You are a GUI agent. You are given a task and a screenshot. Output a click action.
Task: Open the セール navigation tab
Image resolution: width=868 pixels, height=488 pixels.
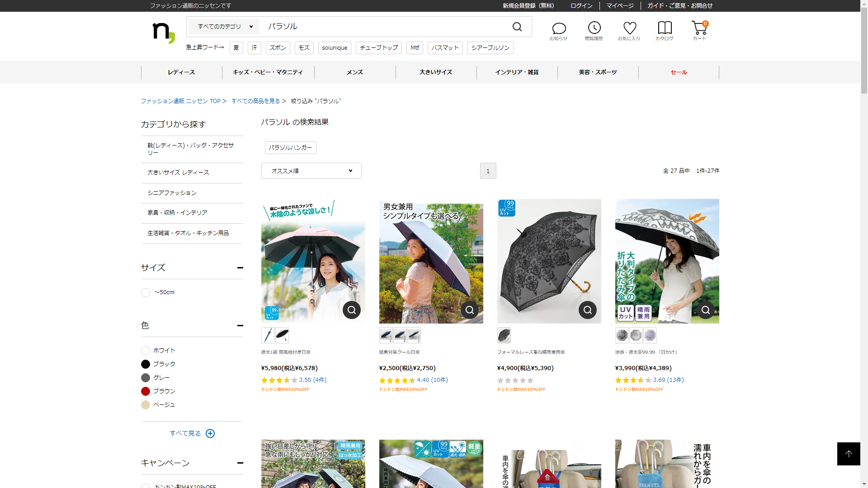pyautogui.click(x=679, y=72)
